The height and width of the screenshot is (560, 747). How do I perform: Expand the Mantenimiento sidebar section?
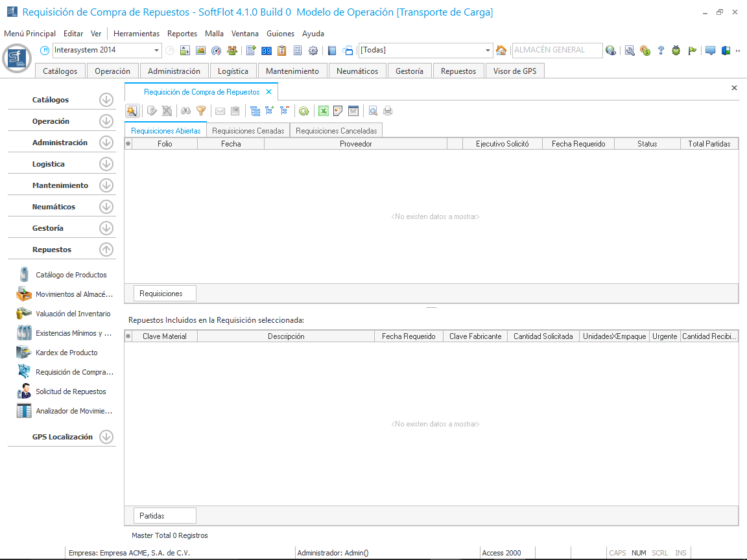pos(106,185)
